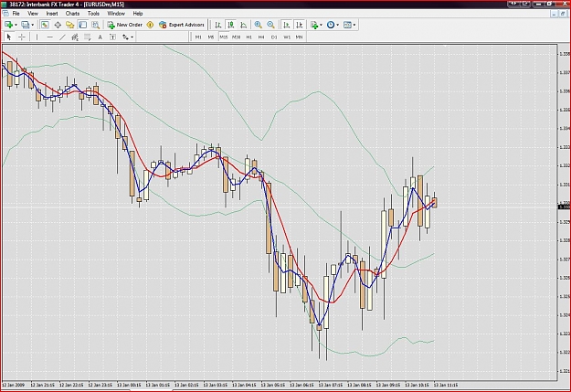Click the Templates icon
Screen dimensions: 571x392
(347, 25)
